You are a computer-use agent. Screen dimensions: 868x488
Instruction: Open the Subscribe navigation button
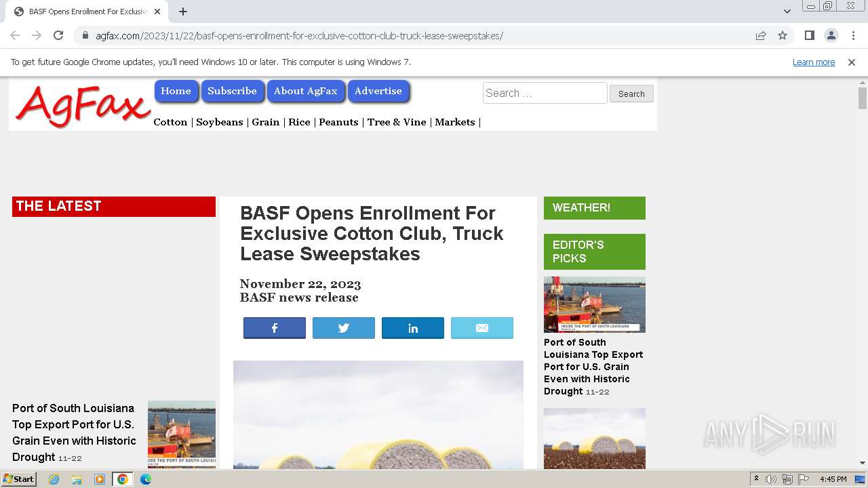[x=232, y=91]
